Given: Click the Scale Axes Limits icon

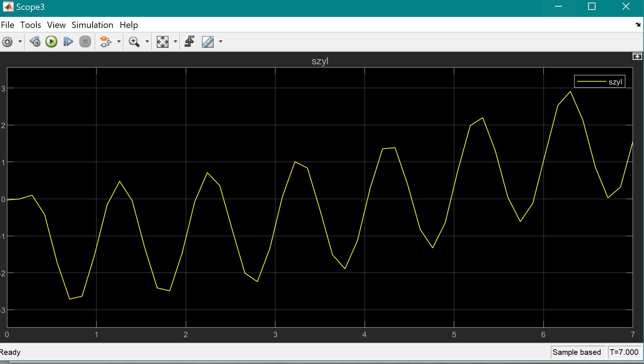Looking at the screenshot, I should [x=162, y=42].
